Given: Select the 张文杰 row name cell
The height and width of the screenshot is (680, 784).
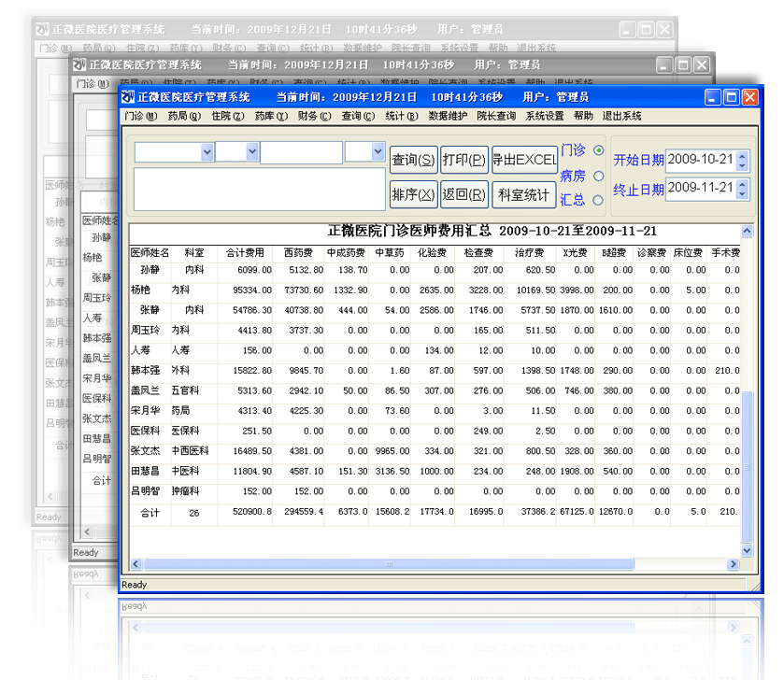Looking at the screenshot, I should click(x=150, y=450).
